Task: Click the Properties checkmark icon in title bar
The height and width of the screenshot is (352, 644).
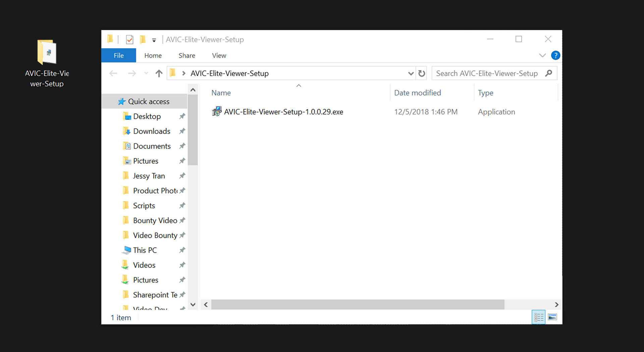Action: tap(129, 40)
